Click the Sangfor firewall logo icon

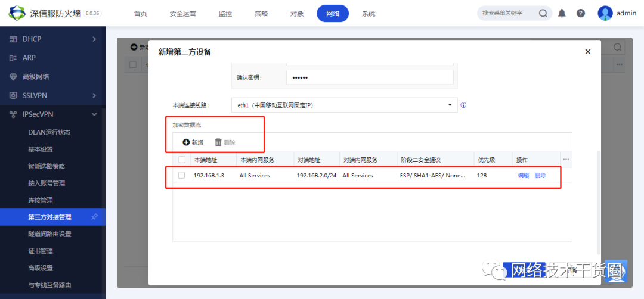pos(17,14)
